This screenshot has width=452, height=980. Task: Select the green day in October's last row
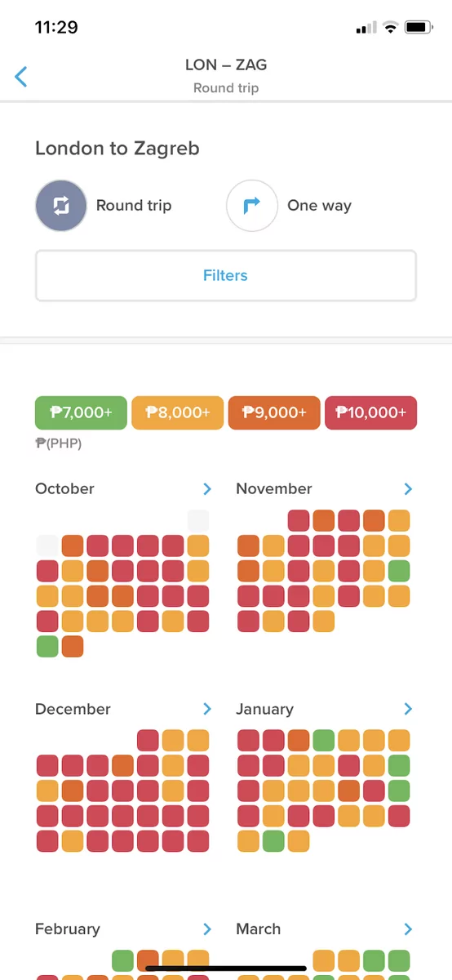(47, 647)
